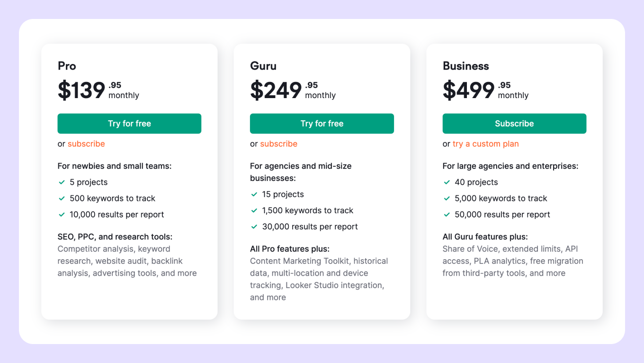Follow the try a custom plan link

click(x=486, y=144)
